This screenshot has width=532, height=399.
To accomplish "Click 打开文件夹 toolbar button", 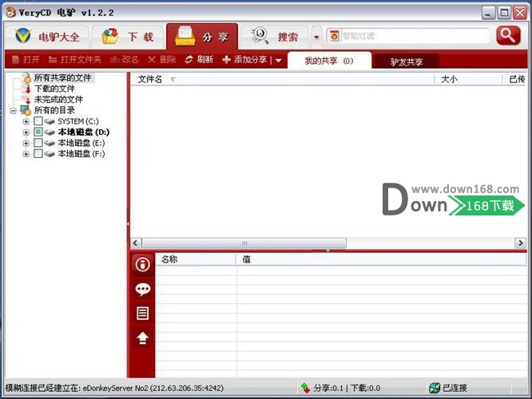I will tap(74, 60).
